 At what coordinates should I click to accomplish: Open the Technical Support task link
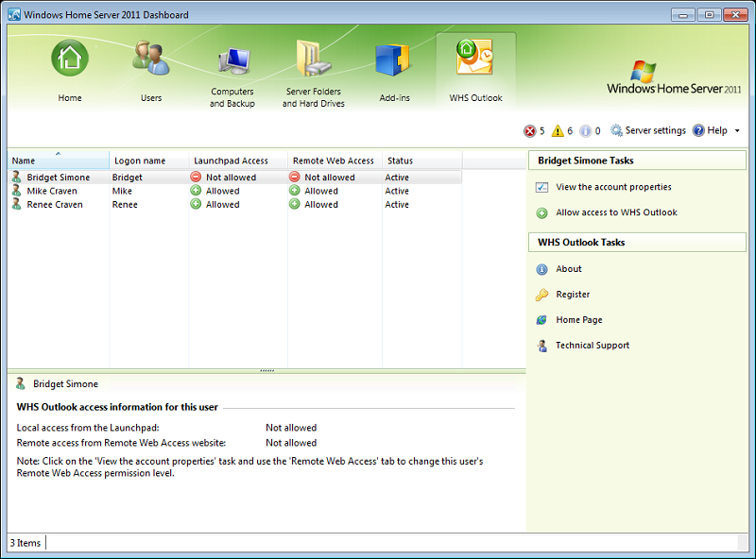tap(593, 345)
